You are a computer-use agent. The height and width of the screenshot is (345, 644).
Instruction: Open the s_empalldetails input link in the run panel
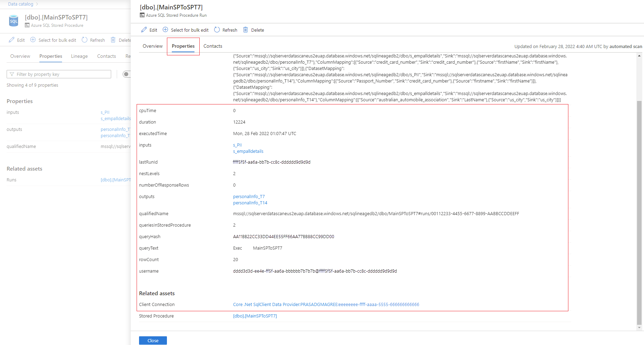click(248, 151)
